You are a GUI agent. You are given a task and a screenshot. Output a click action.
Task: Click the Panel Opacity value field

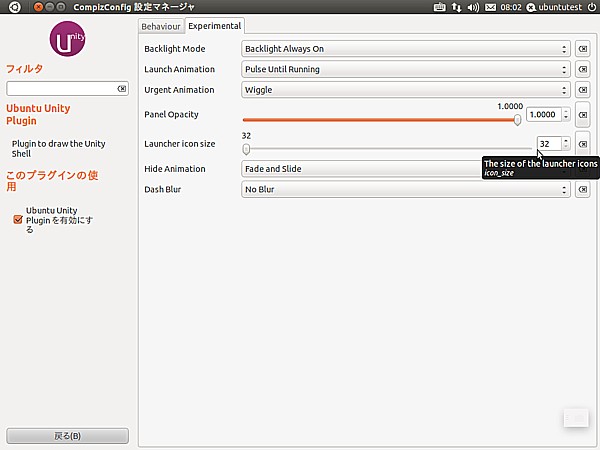coord(544,114)
